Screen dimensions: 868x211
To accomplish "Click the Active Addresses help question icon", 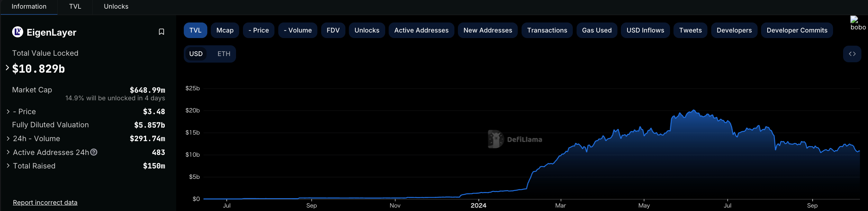I will point(94,152).
